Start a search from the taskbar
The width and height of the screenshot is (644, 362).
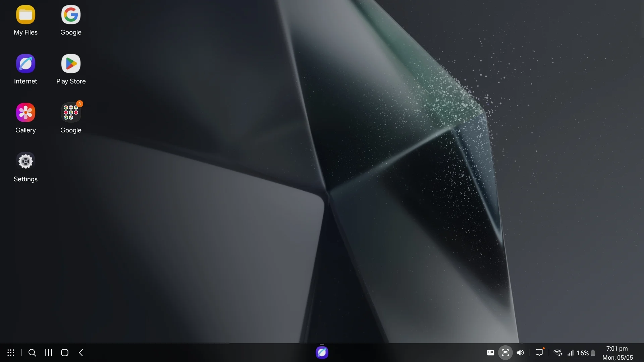(32, 353)
